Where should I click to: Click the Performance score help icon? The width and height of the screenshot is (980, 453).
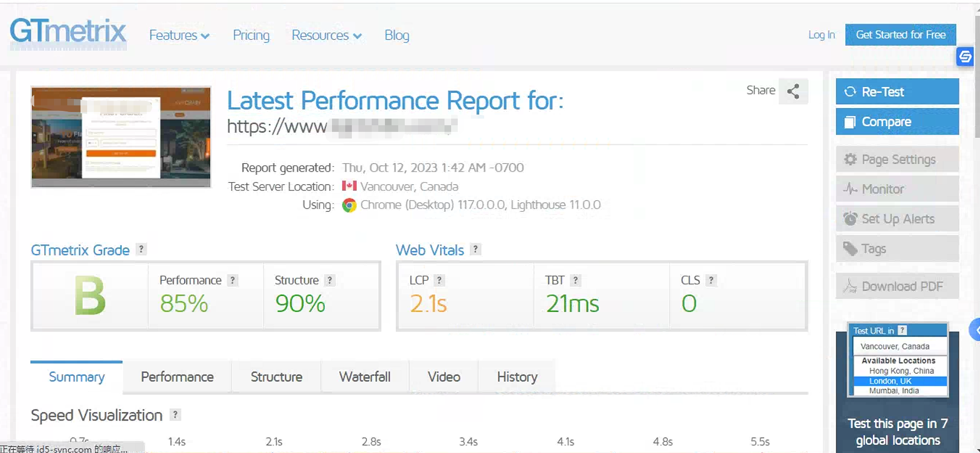233,280
